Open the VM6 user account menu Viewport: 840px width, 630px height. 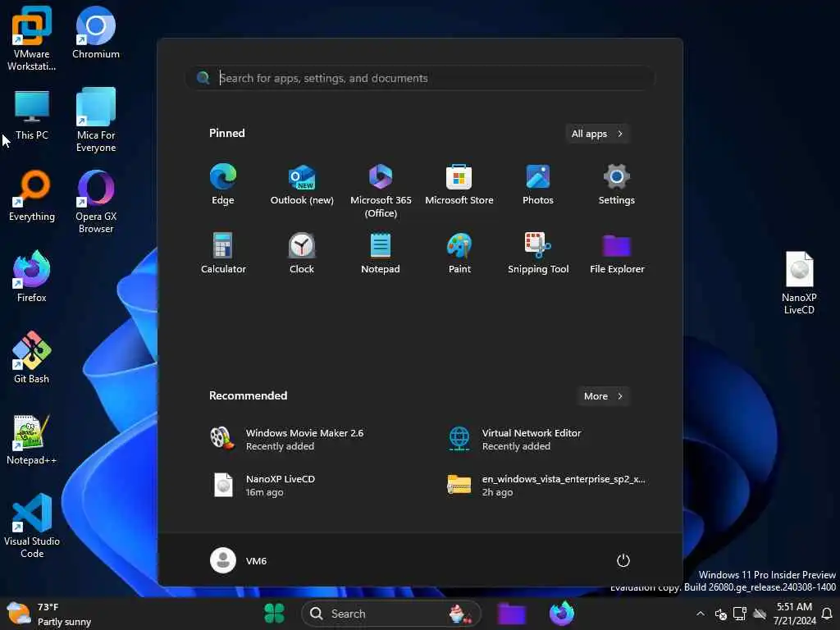click(x=239, y=560)
